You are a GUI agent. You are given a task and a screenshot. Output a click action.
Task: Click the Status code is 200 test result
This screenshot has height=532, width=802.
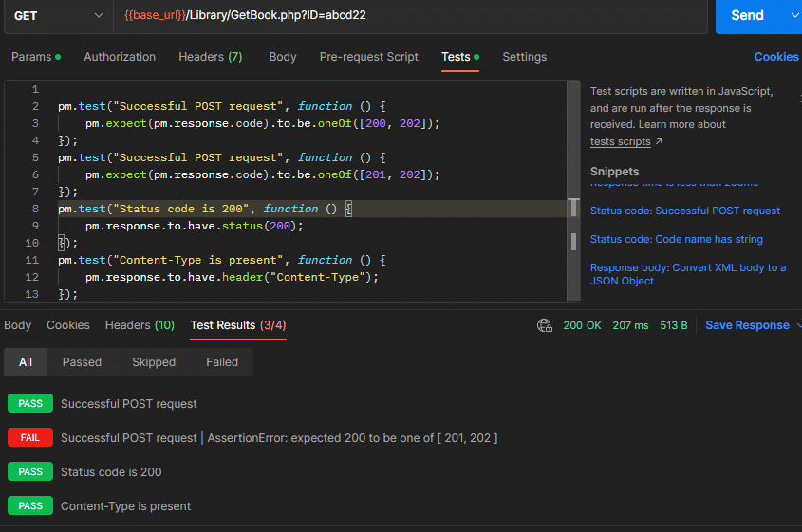tap(111, 471)
